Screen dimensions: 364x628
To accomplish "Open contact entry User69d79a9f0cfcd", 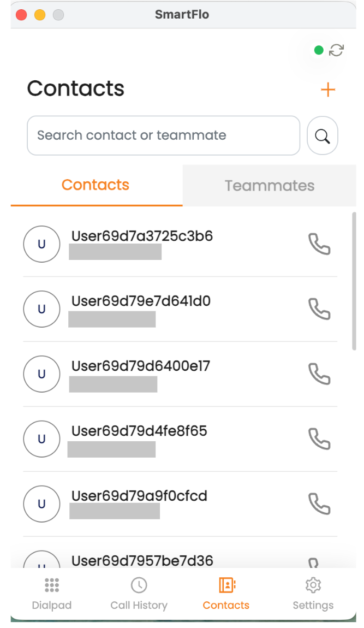I will [180, 504].
